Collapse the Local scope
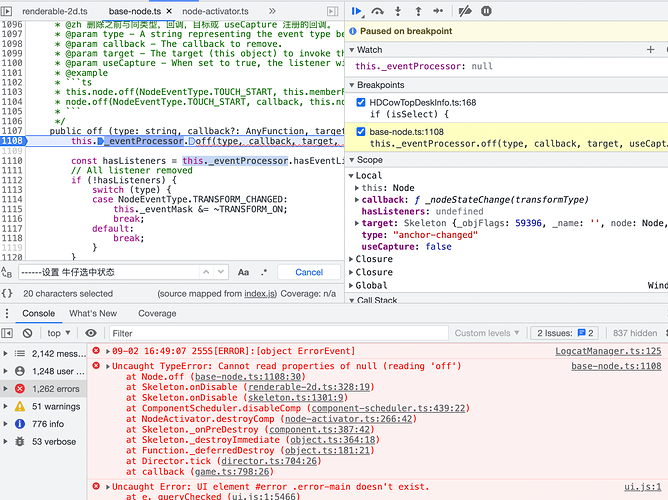Viewport: 668px width, 500px height. (351, 175)
